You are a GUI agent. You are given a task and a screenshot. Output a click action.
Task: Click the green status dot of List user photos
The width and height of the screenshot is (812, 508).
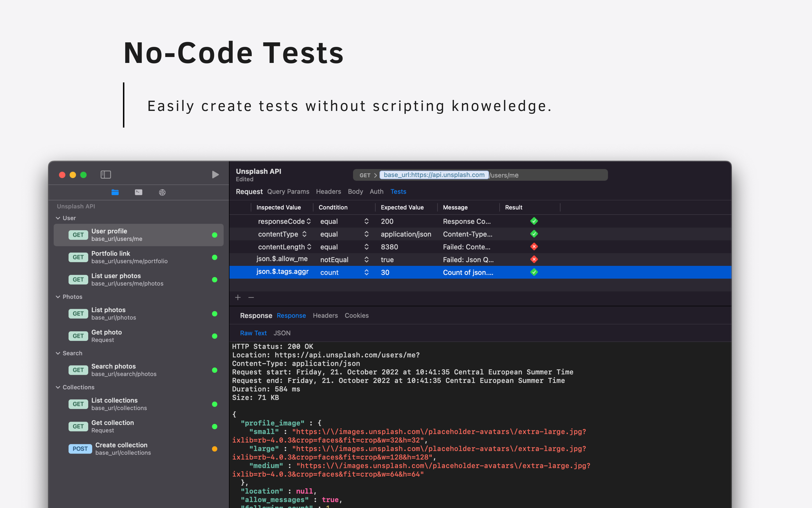215,279
